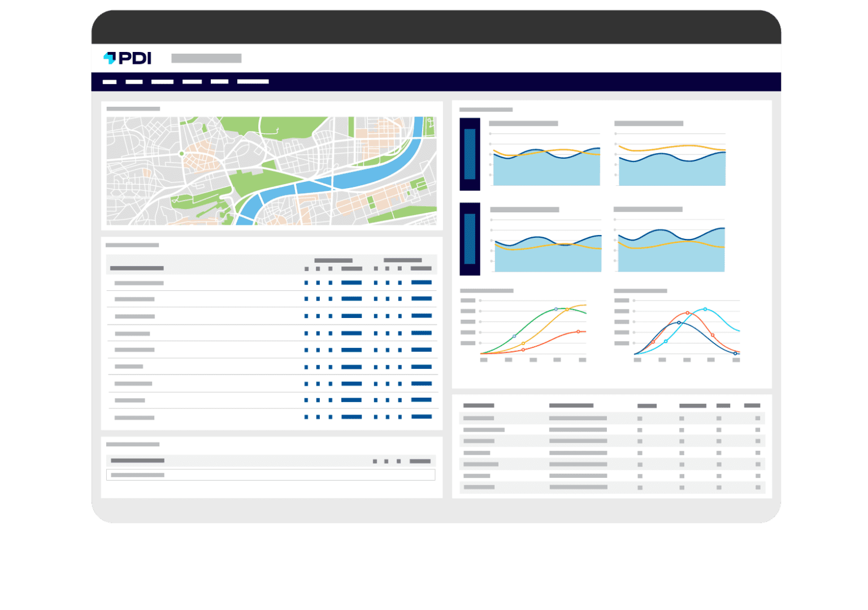Click inside the search input field at the bottom-left panel
The width and height of the screenshot is (868, 610).
click(x=271, y=475)
